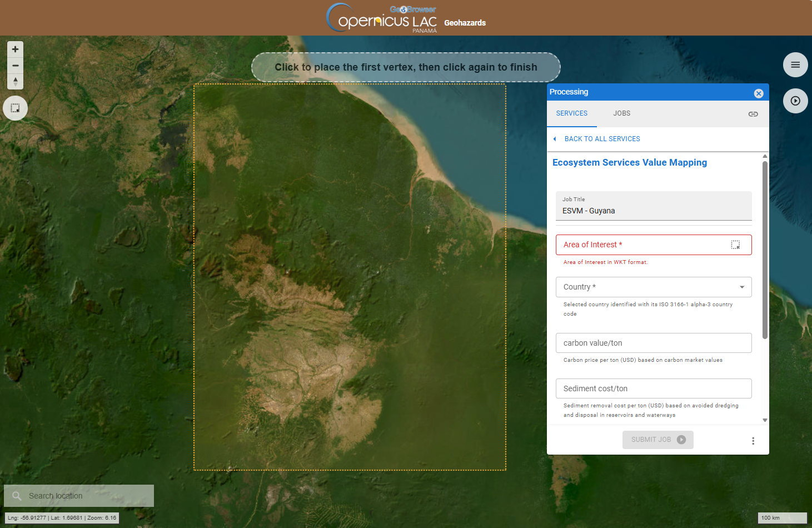Copy the service link icon
This screenshot has width=812, height=528.
pyautogui.click(x=753, y=114)
